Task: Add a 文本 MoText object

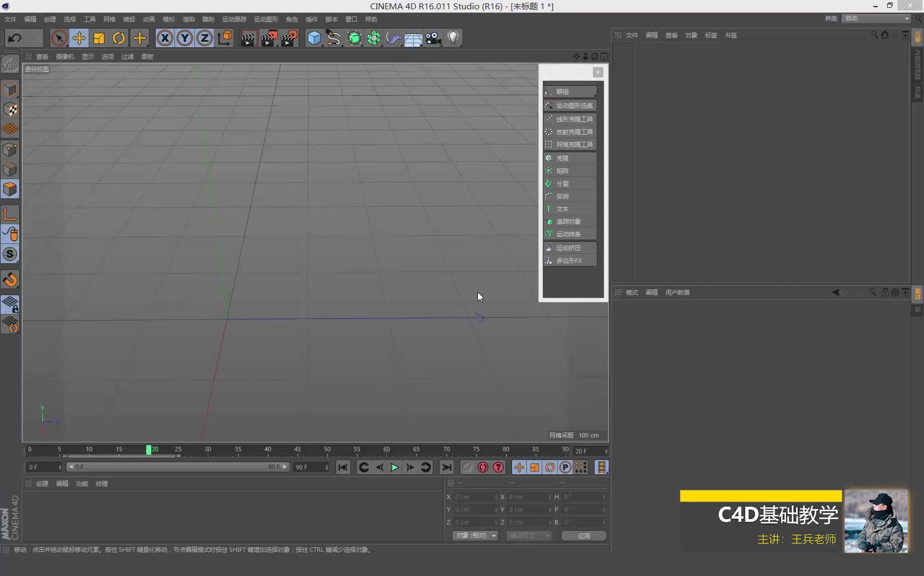Action: tap(570, 209)
